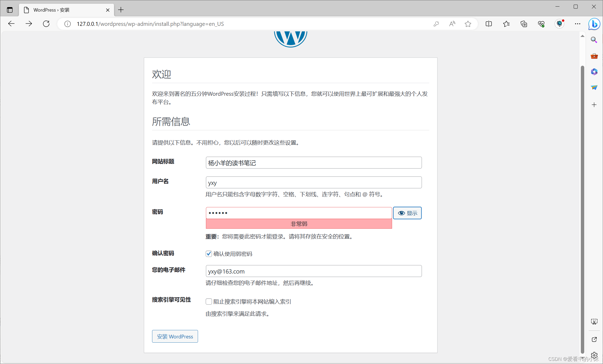Screen dimensions: 603x364
Task: Open sidebar Tools briefcase icon
Action: point(594,56)
